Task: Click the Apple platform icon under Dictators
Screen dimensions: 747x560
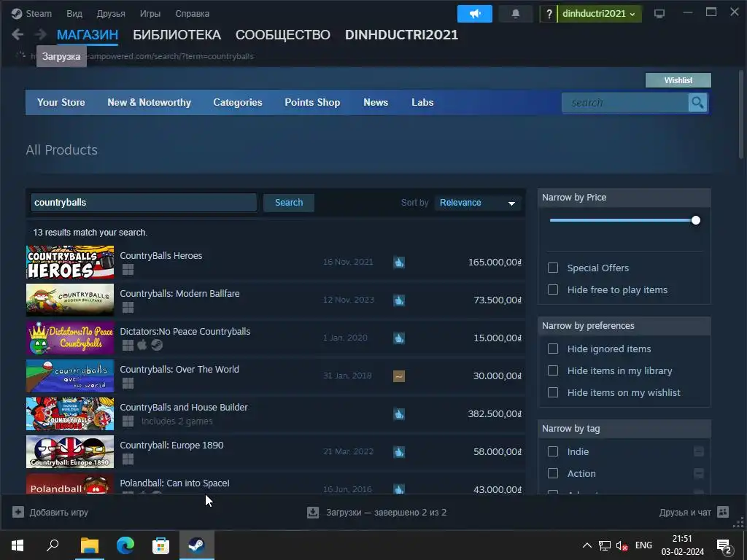Action: [142, 345]
